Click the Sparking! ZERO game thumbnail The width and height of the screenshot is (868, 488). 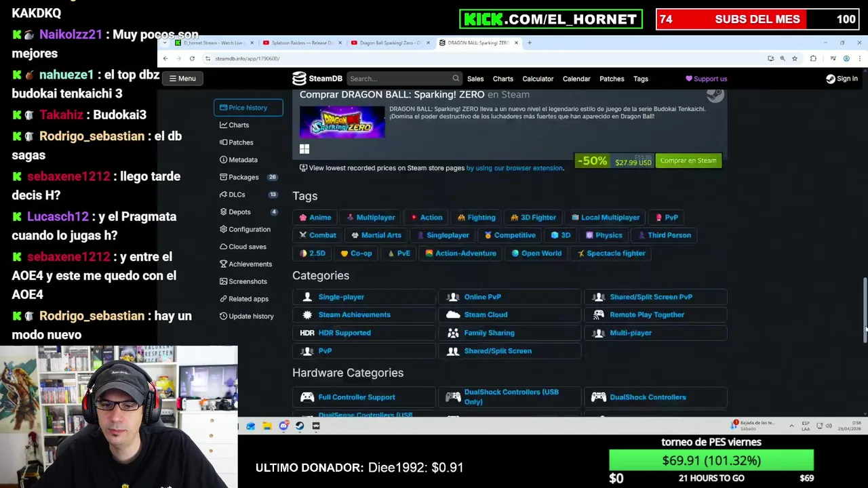(x=342, y=121)
